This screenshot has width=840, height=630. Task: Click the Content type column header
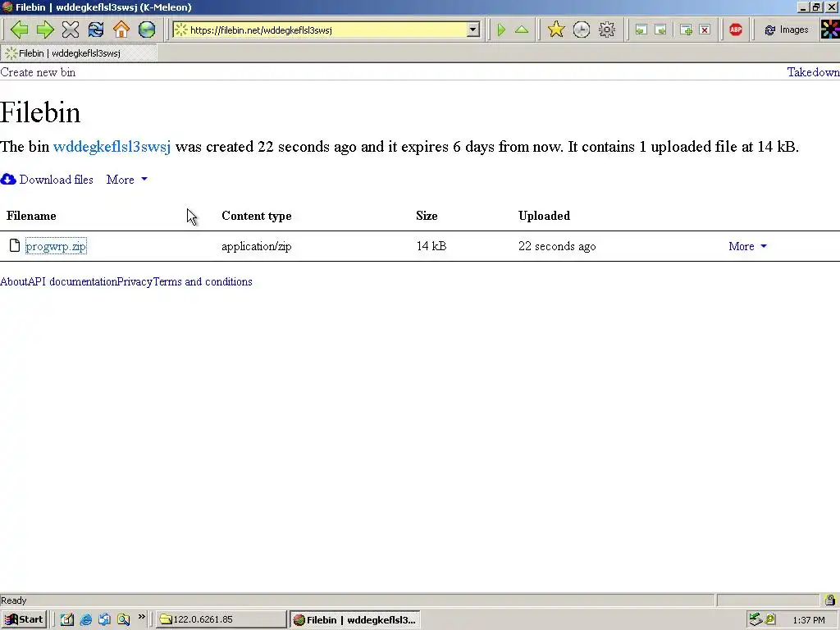pos(257,216)
